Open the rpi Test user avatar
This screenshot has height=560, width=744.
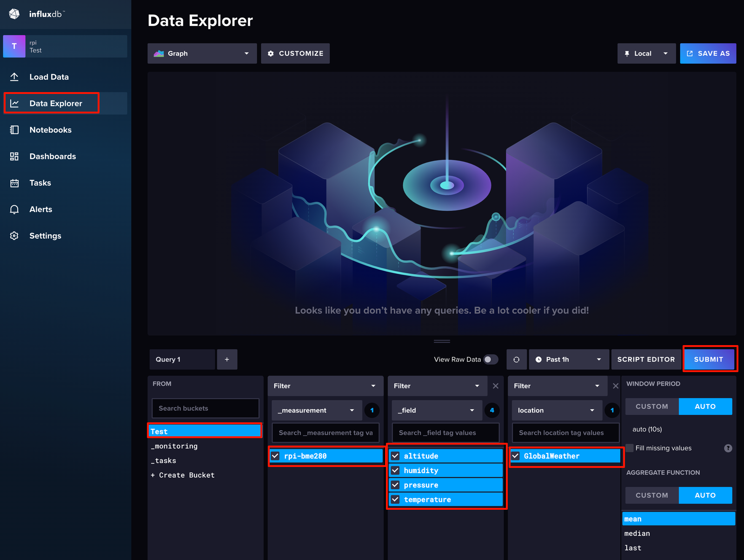(14, 47)
